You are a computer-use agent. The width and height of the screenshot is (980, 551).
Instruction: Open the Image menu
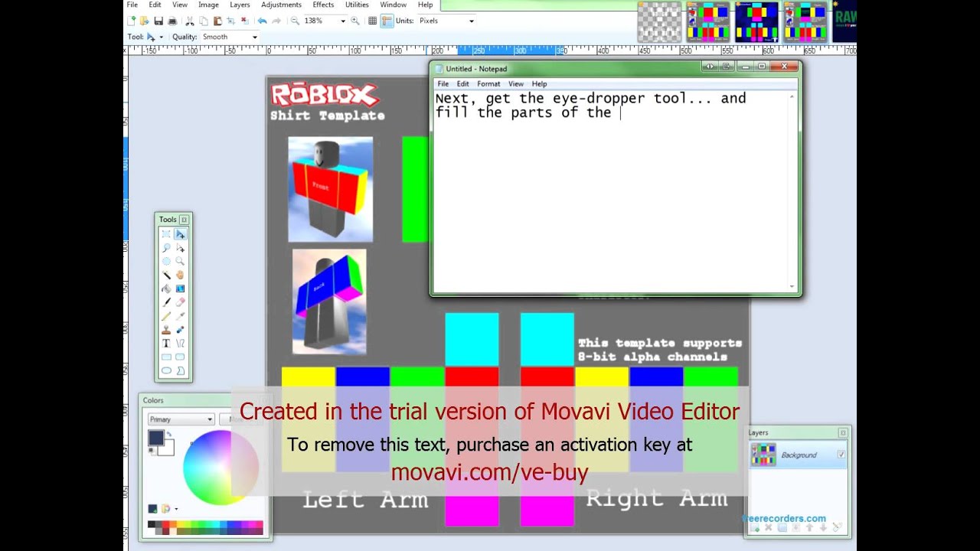tap(208, 5)
